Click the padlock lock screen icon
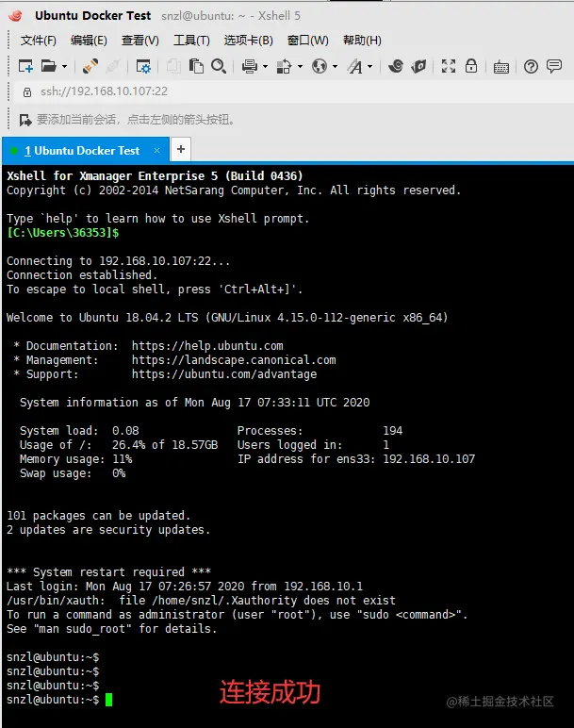This screenshot has width=574, height=728. click(471, 66)
